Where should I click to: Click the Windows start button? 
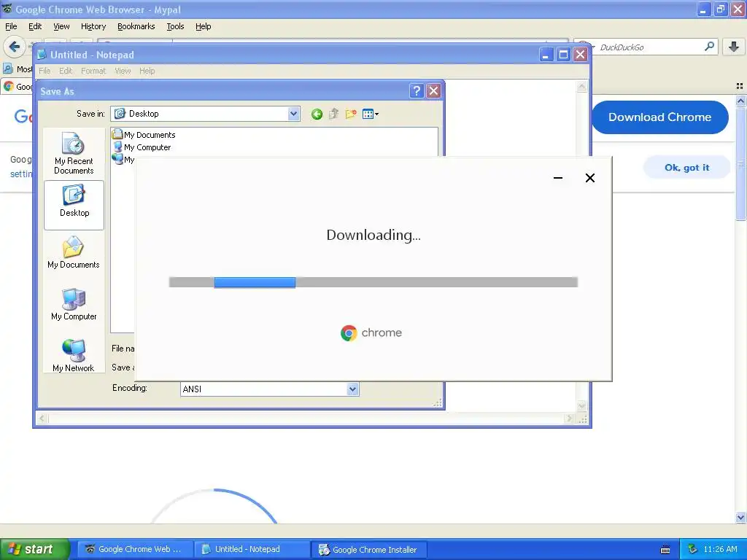pyautogui.click(x=34, y=549)
